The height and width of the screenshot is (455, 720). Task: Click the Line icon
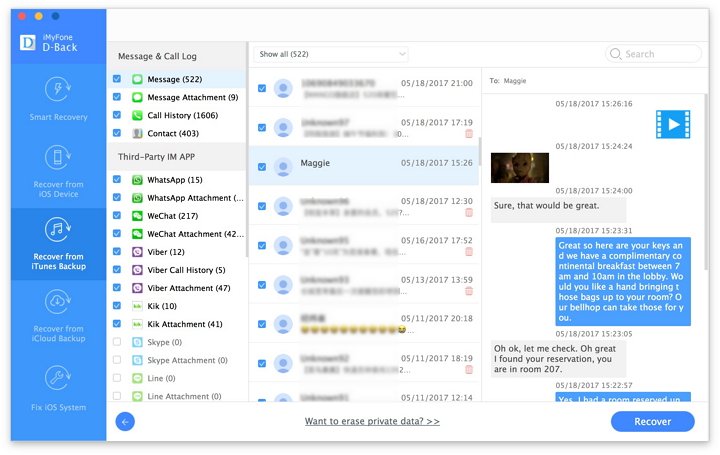click(x=137, y=378)
